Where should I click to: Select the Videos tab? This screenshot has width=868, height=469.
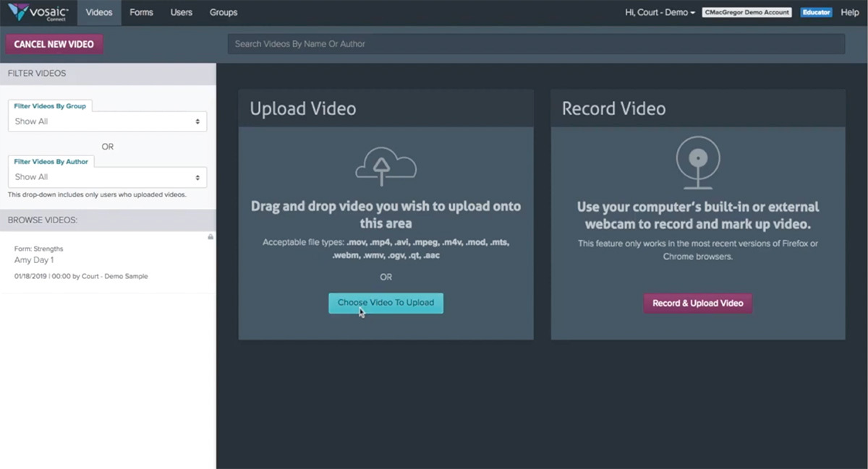(x=98, y=12)
